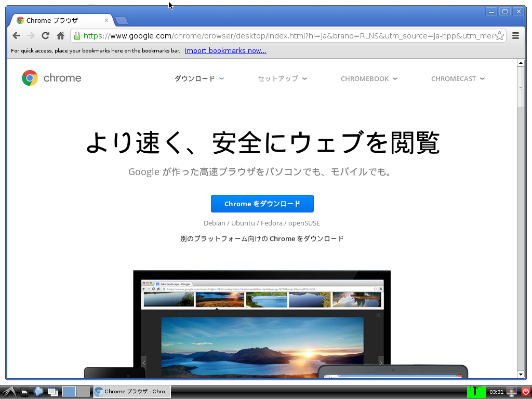Reload the current page
This screenshot has height=399, width=532.
(45, 35)
